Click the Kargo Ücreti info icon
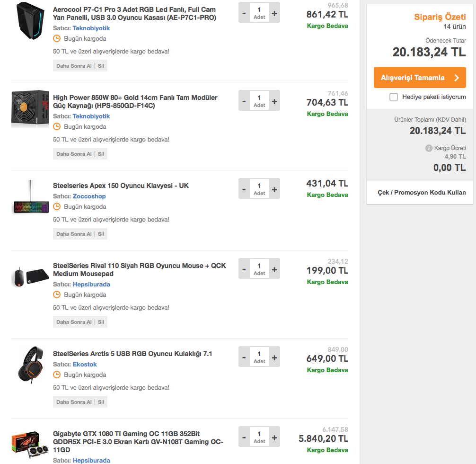The height and width of the screenshot is (464, 476). 429,148
